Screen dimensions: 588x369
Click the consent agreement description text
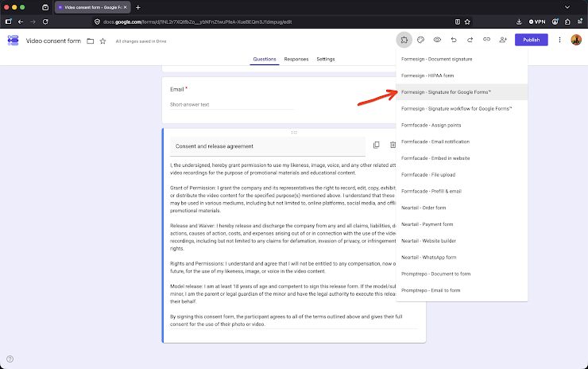pos(283,244)
